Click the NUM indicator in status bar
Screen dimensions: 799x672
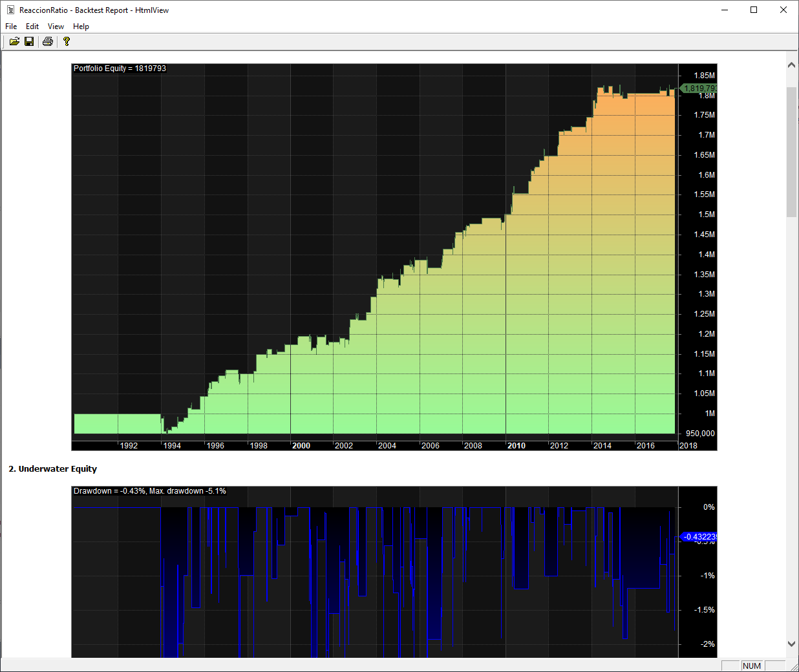(752, 666)
